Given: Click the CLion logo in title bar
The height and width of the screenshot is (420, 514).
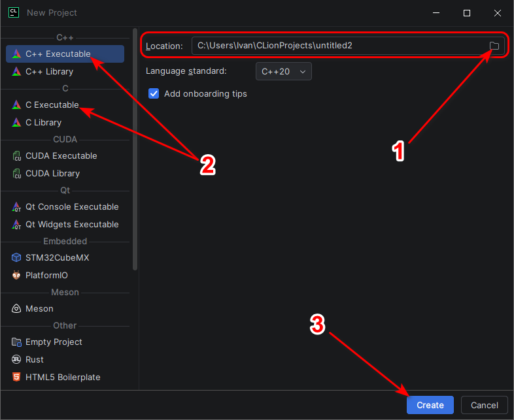Looking at the screenshot, I should click(x=14, y=13).
